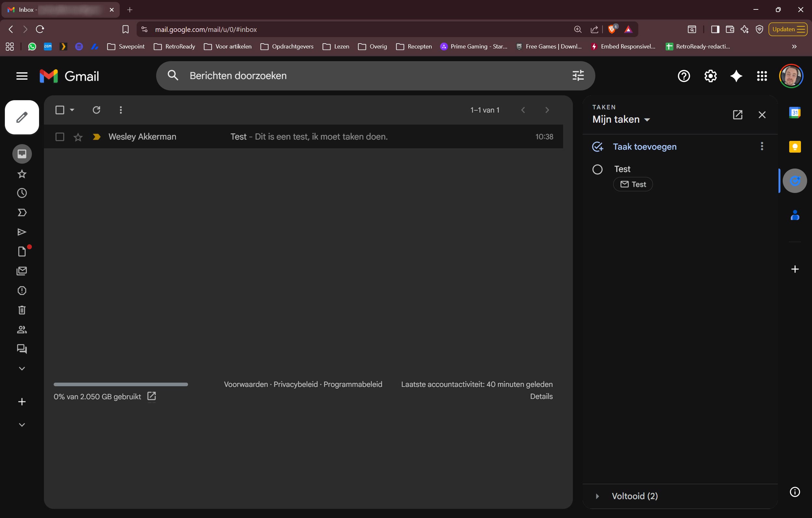Open the Recepten bookmark folder
This screenshot has width=812, height=518.
(414, 47)
